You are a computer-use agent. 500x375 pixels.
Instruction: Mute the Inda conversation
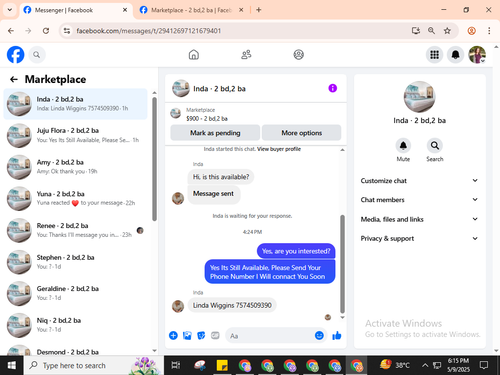click(403, 146)
